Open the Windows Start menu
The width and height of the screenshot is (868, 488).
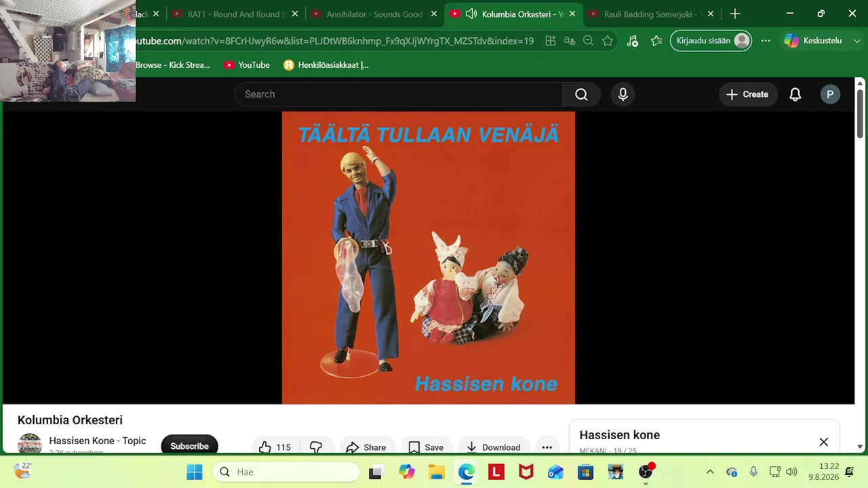tap(195, 472)
